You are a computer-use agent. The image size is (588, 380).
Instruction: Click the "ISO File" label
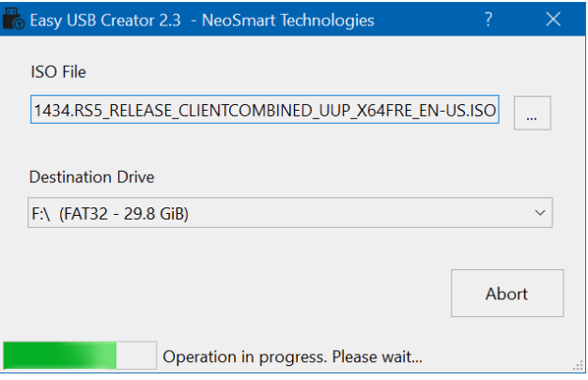click(58, 71)
